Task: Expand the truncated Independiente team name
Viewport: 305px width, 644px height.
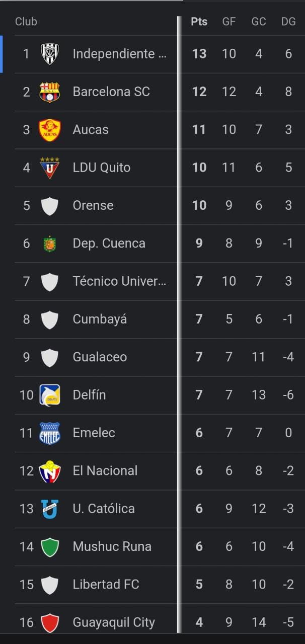Action: [x=119, y=53]
